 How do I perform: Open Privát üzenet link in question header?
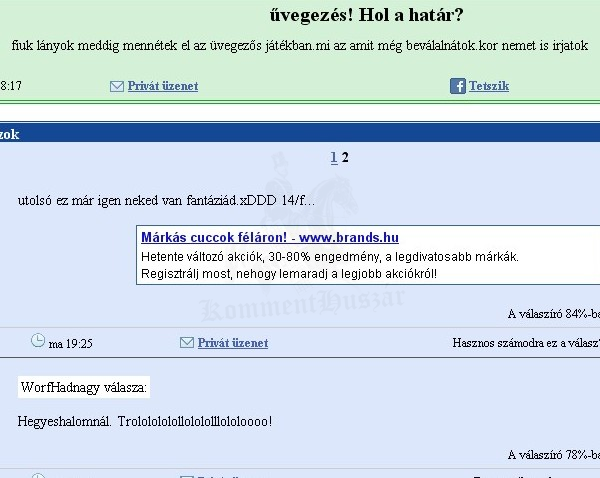[x=163, y=86]
